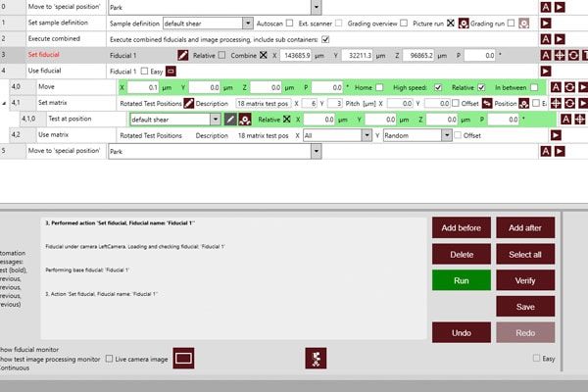Image resolution: width=588 pixels, height=392 pixels.
Task: Select the 'Test at position' row
Action: coord(69,119)
